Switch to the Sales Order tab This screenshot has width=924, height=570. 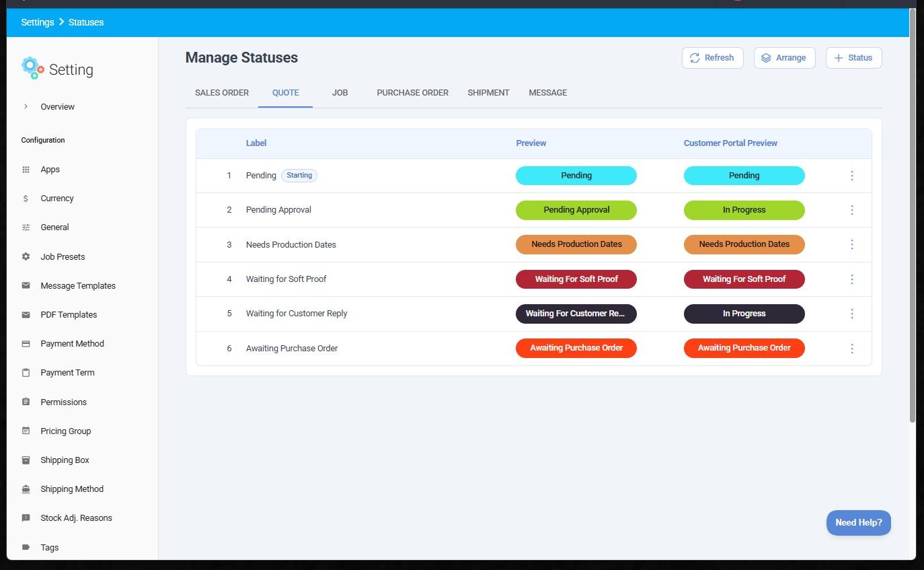pyautogui.click(x=222, y=93)
